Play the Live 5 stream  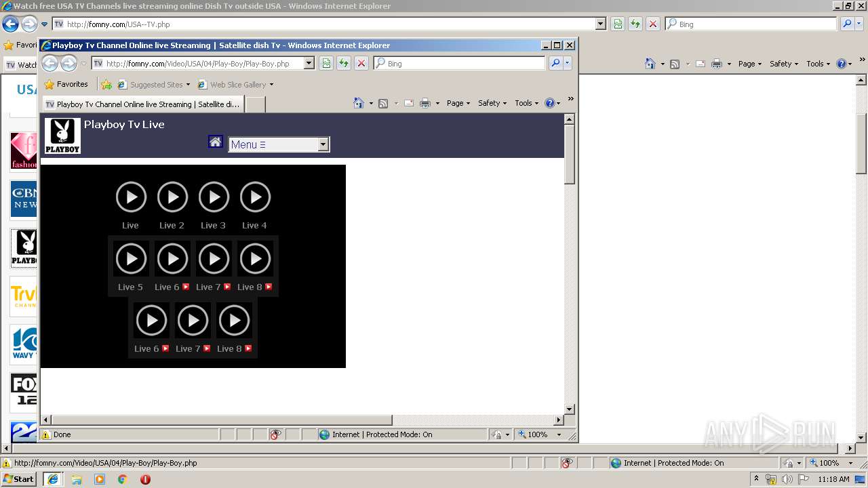(131, 259)
